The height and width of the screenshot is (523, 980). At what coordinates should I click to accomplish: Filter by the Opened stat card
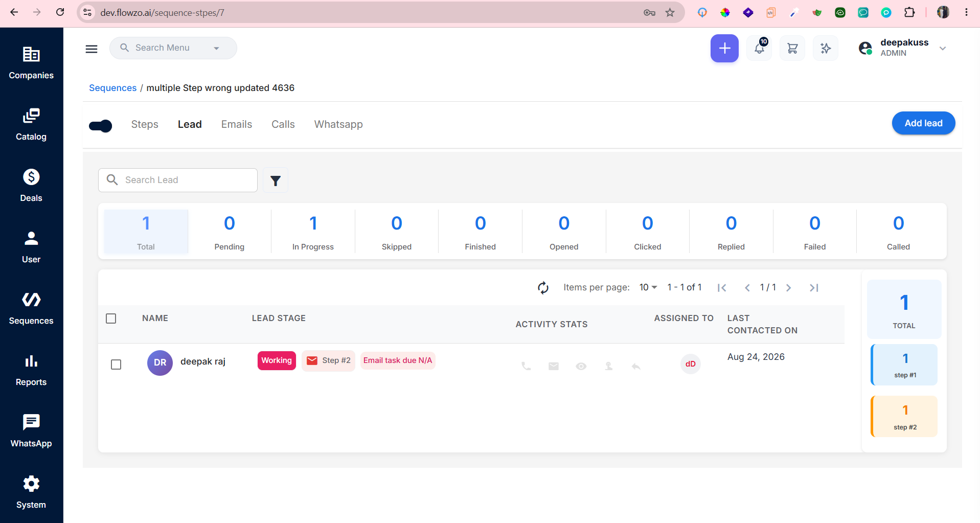coord(564,232)
